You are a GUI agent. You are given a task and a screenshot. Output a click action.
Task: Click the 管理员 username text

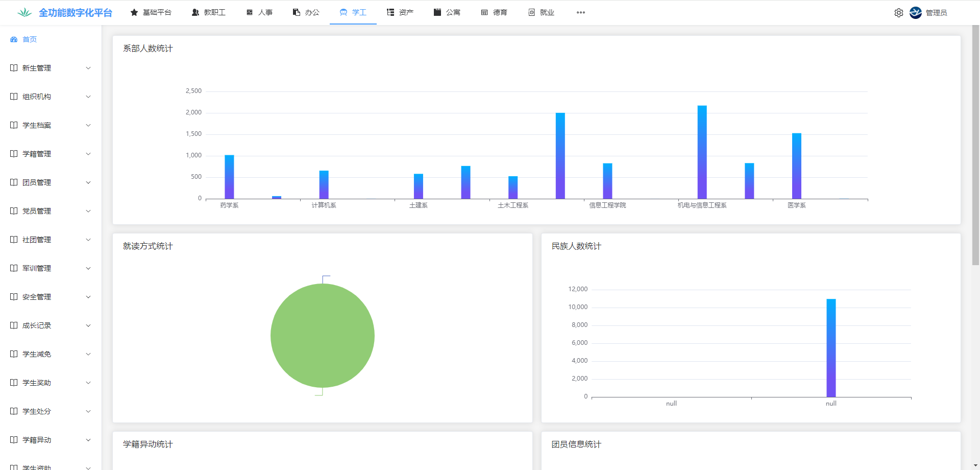936,13
